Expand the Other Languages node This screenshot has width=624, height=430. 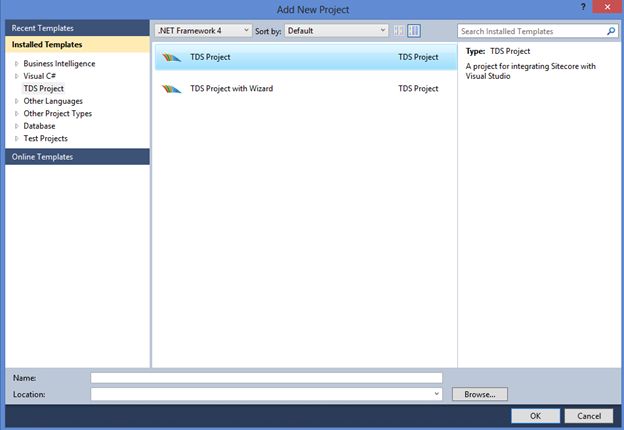tap(16, 101)
